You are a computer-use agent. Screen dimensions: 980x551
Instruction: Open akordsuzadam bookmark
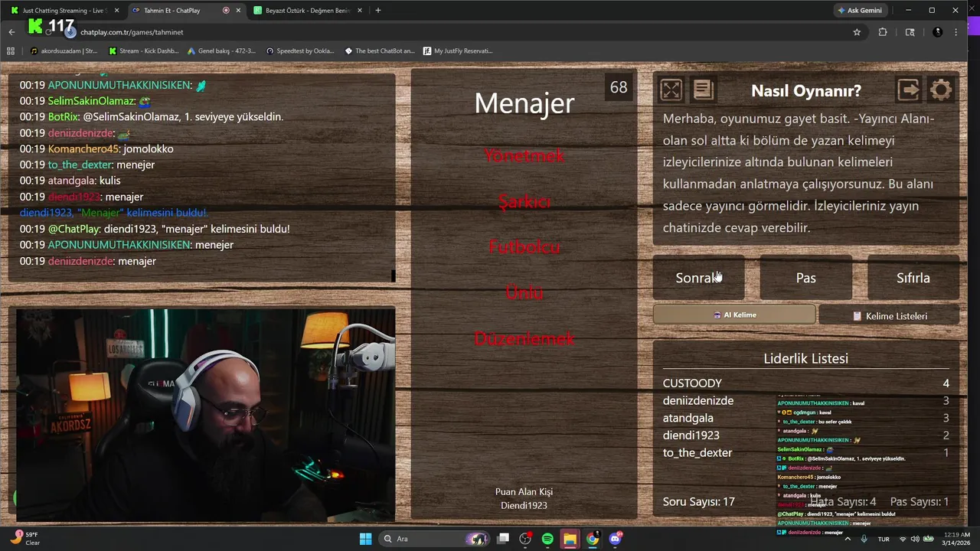64,51
